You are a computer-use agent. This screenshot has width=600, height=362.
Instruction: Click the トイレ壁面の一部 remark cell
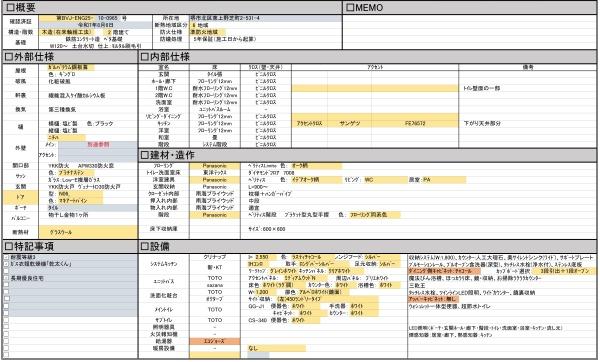coord(481,88)
